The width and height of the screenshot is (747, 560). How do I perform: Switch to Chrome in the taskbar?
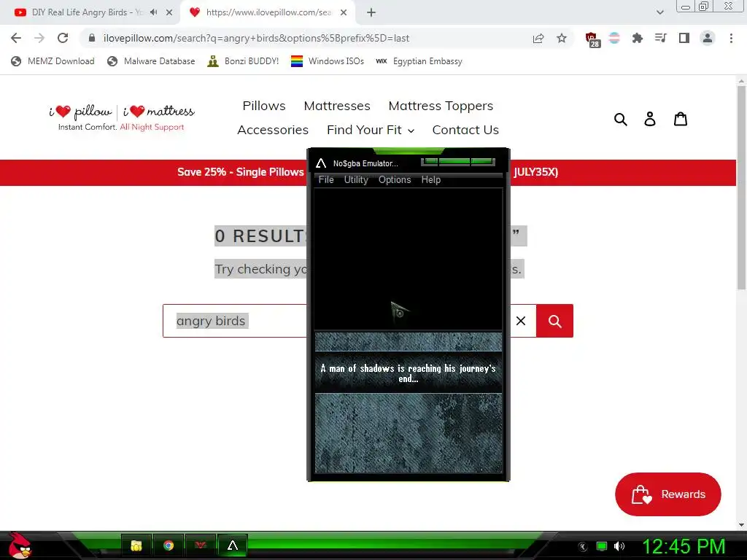tap(169, 545)
